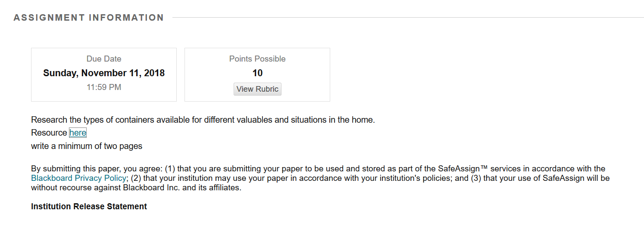Click the points value 10

tap(257, 73)
